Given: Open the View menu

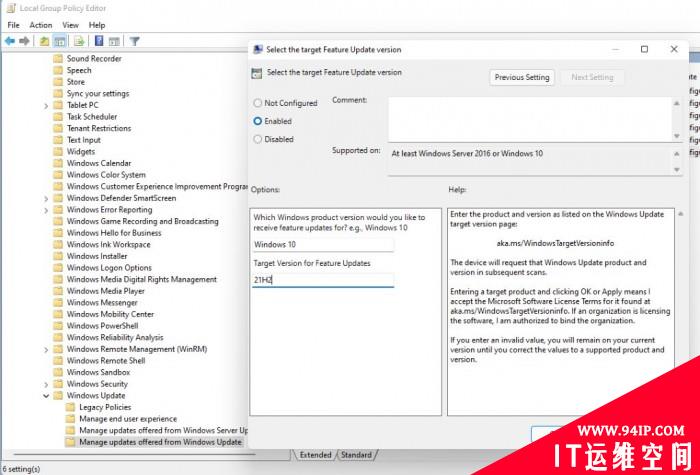Looking at the screenshot, I should [70, 25].
